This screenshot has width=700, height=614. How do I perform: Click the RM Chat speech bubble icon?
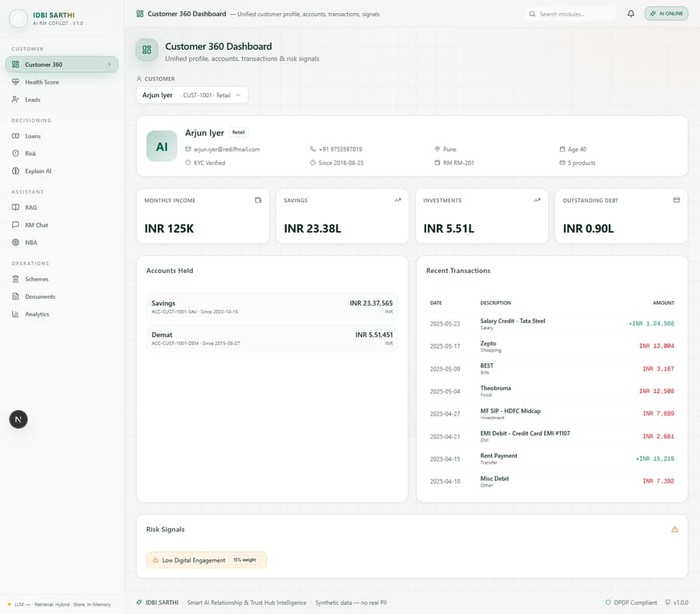click(16, 225)
